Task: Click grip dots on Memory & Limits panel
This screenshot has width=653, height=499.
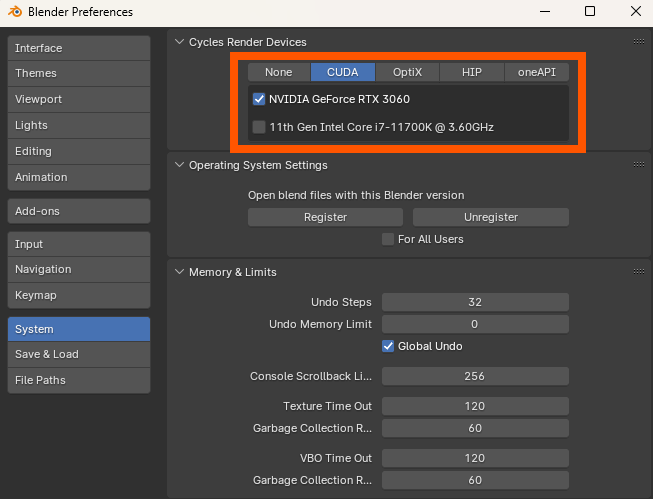Action: 638,272
